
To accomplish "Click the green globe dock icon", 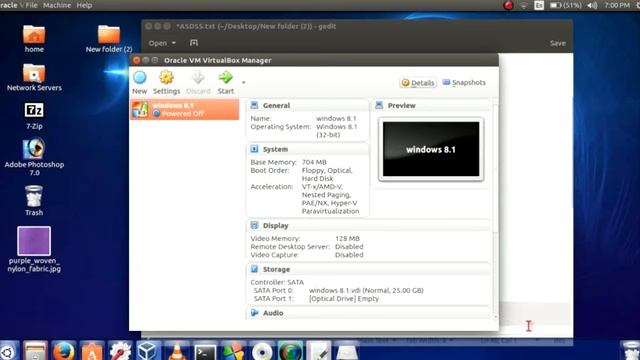I will 290,351.
